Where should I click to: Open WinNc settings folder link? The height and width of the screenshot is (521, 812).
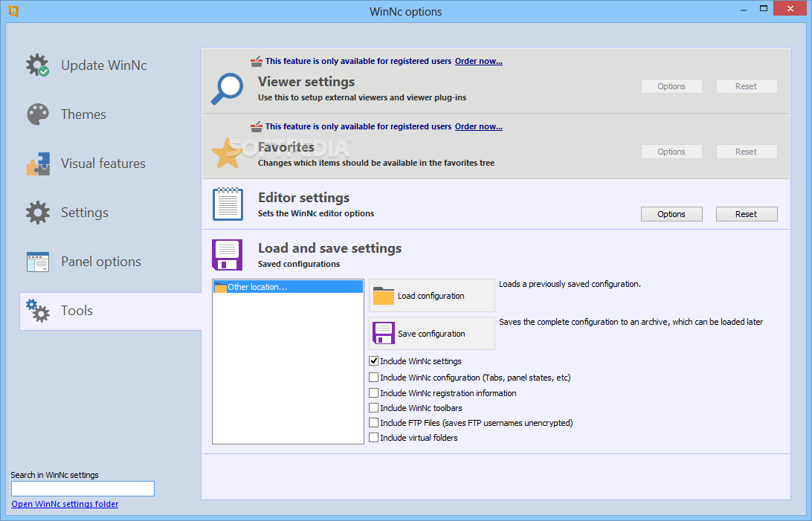click(x=65, y=504)
